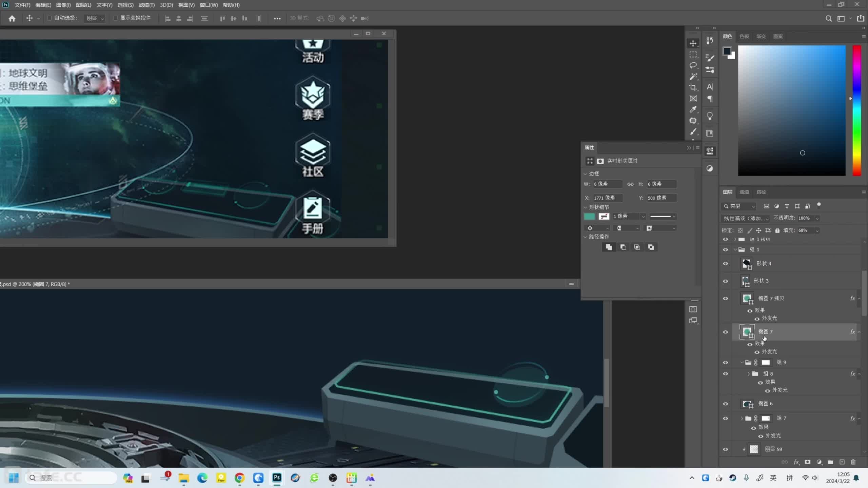Click the W width input field

[607, 184]
